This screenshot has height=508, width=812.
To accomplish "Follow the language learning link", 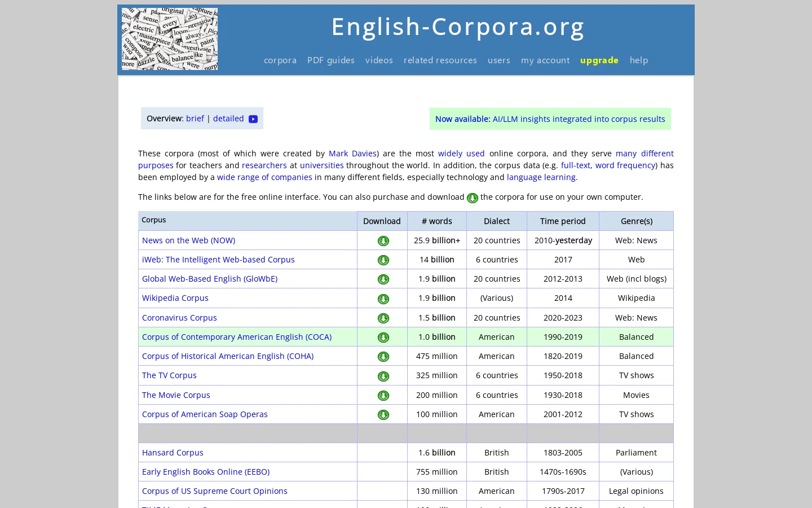I will (541, 177).
